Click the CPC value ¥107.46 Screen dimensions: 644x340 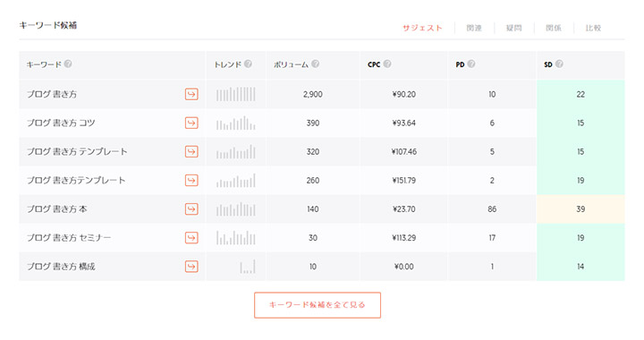coord(404,151)
